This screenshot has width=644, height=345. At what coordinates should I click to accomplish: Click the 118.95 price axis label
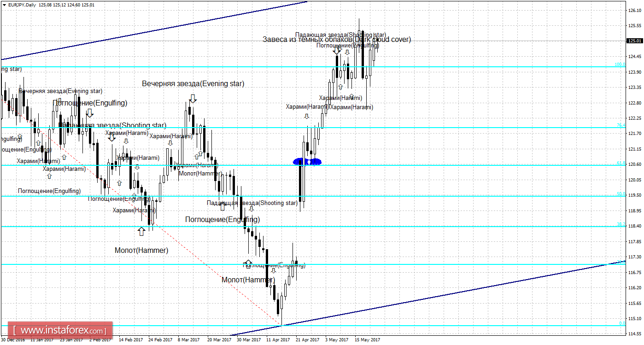tap(635, 211)
